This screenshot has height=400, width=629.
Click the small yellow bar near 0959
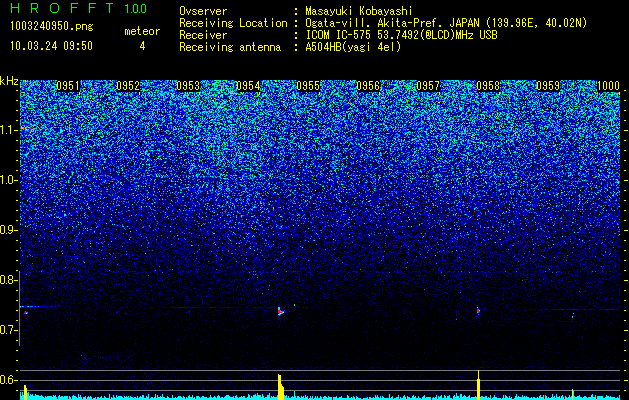coord(572,394)
